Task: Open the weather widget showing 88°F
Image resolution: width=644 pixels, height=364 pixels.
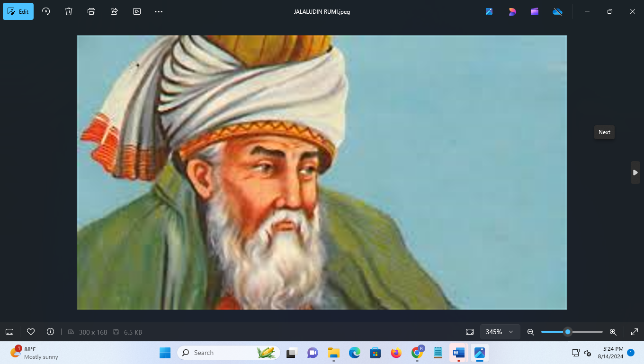Action: 34,353
